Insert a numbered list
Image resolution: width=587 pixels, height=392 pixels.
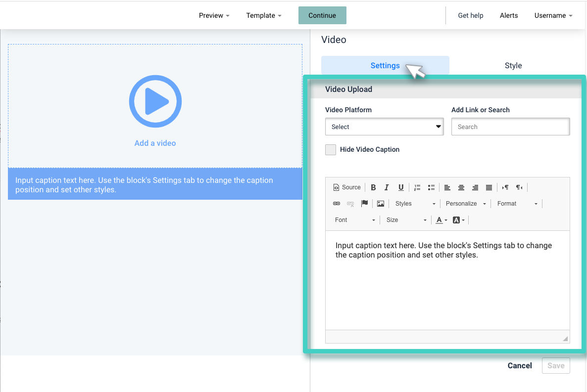[x=417, y=187]
